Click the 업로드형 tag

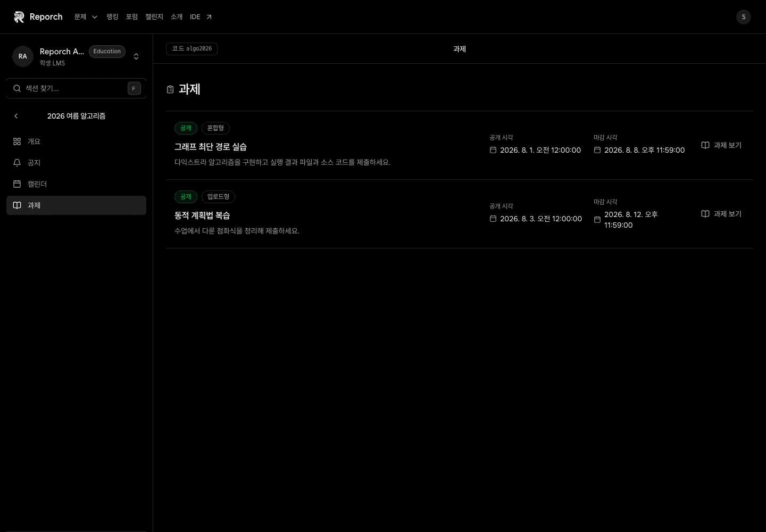click(218, 197)
